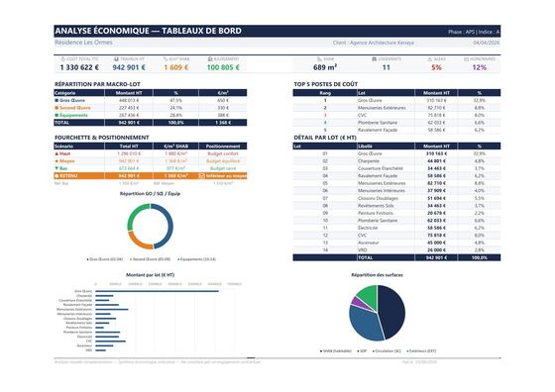Click the orange diamond beside Moyen
This screenshot has height=392, width=555.
(56, 161)
